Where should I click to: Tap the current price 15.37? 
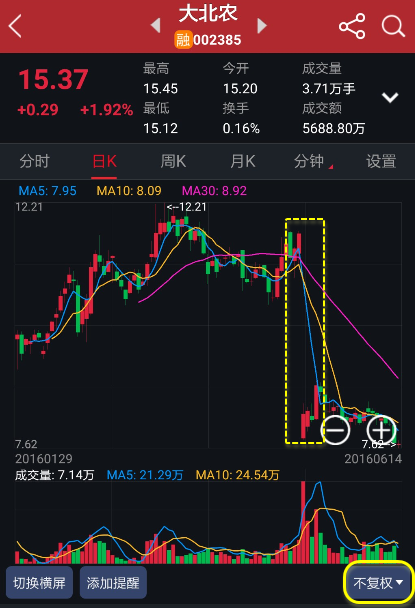coord(54,79)
